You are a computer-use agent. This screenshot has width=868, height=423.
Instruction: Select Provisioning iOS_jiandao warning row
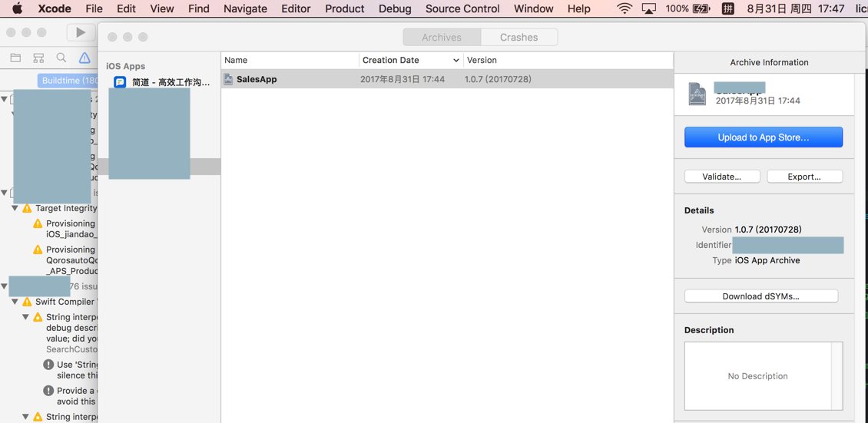[x=65, y=229]
